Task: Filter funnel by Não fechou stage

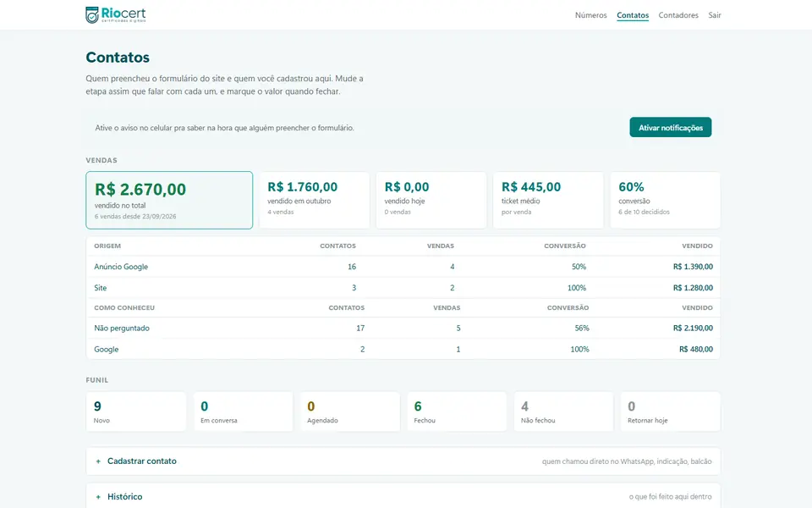Action: (x=563, y=411)
